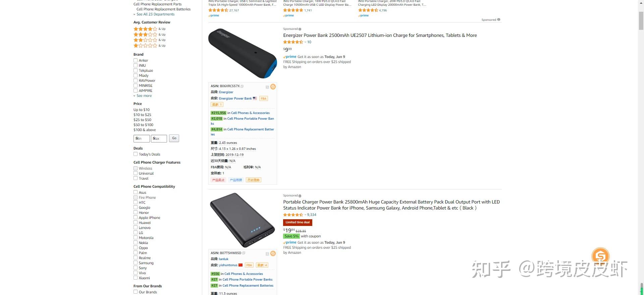Click the orange logo icon in lanluk panel
Image resolution: width=644 pixels, height=295 pixels.
point(273,253)
